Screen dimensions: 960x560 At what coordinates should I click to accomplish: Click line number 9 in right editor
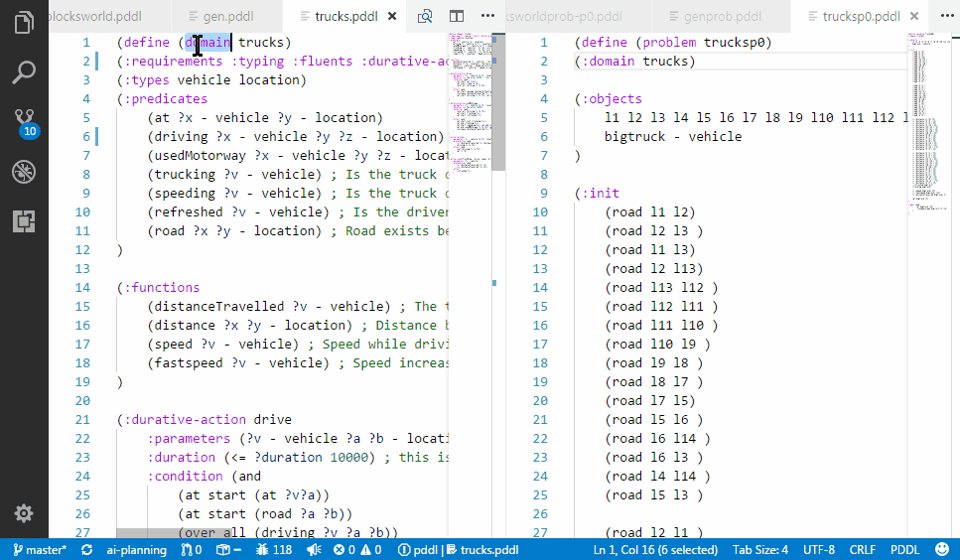click(x=544, y=193)
